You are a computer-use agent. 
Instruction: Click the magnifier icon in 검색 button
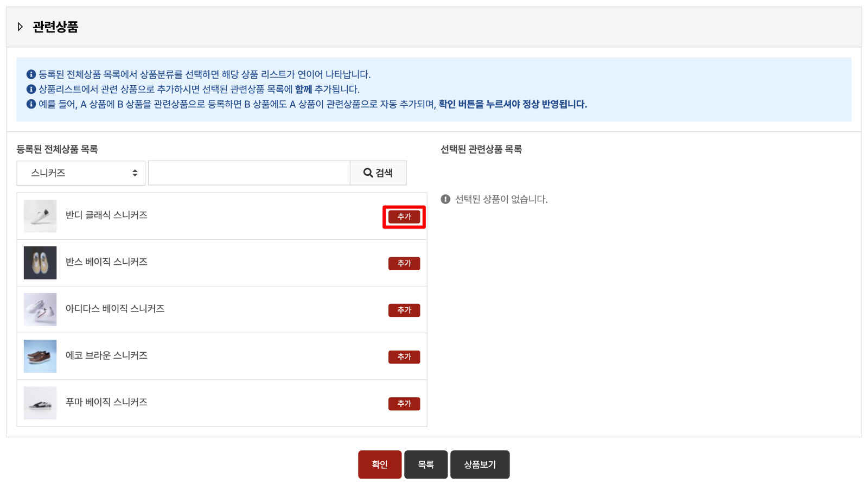368,173
